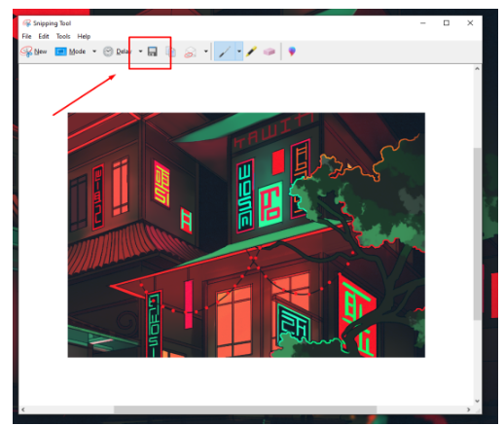Viewport: 504px width, 426px height.
Task: Open the File menu
Action: coord(26,36)
